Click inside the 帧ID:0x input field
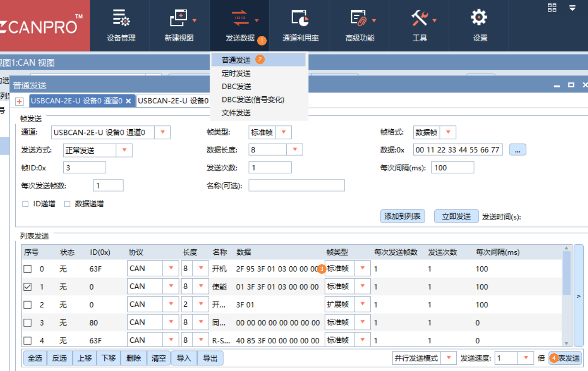588x371 pixels. pos(84,167)
